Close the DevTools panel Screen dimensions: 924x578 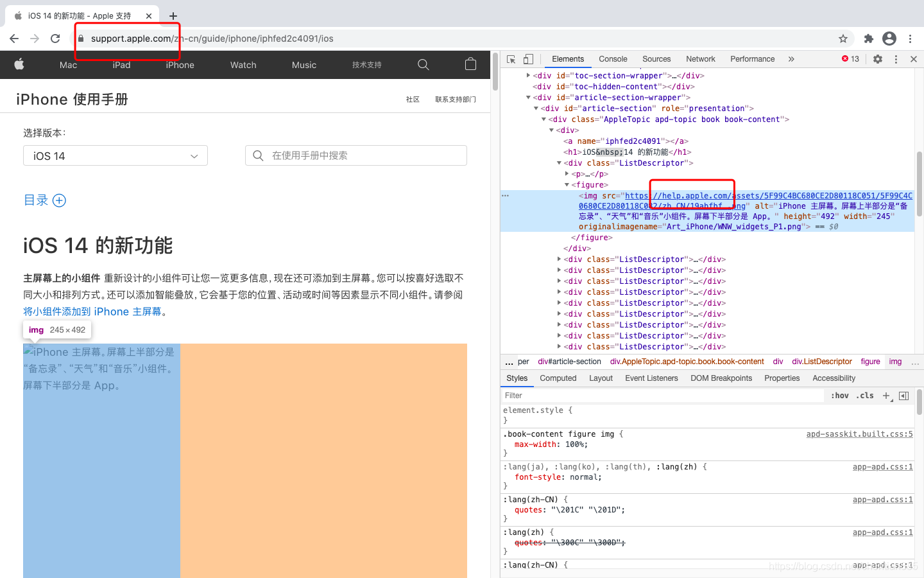[x=914, y=59]
